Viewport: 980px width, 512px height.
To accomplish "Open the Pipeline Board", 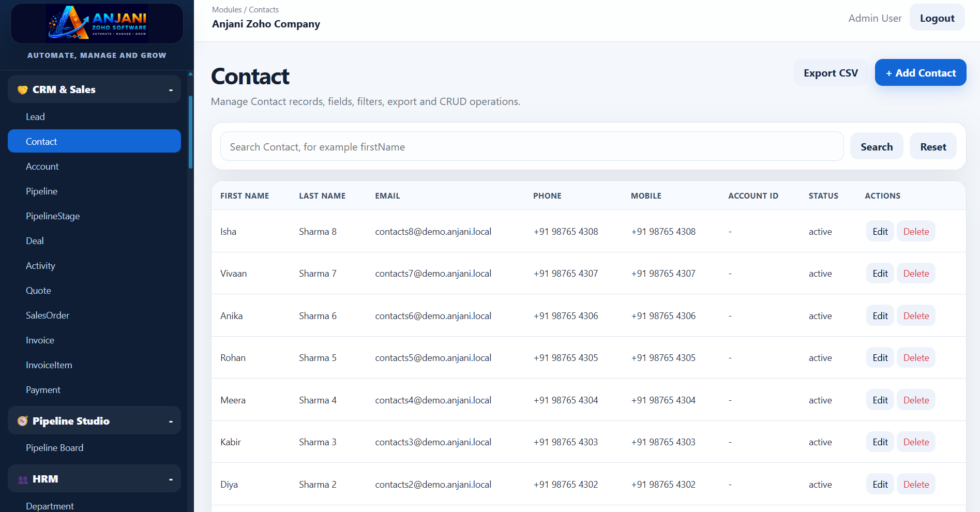I will pos(94,448).
